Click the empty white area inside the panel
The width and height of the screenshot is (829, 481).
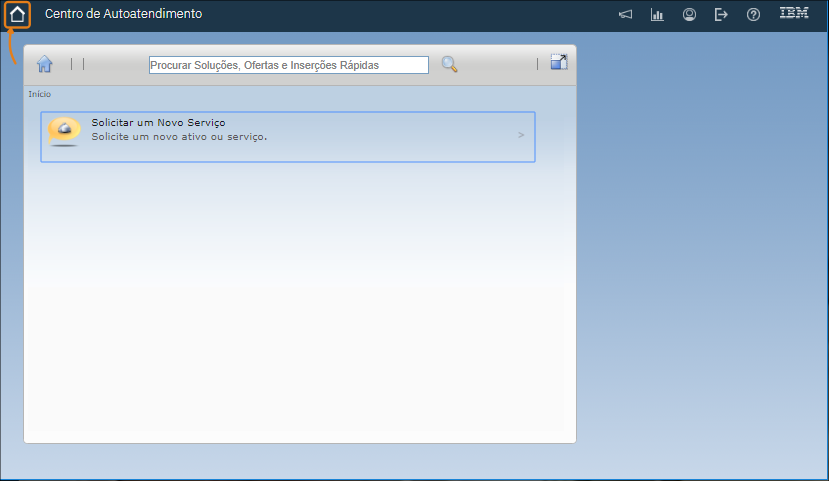(300, 300)
